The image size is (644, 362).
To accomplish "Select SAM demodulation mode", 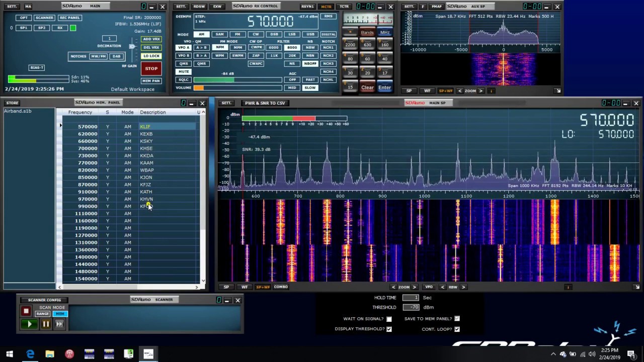I will coord(219,35).
